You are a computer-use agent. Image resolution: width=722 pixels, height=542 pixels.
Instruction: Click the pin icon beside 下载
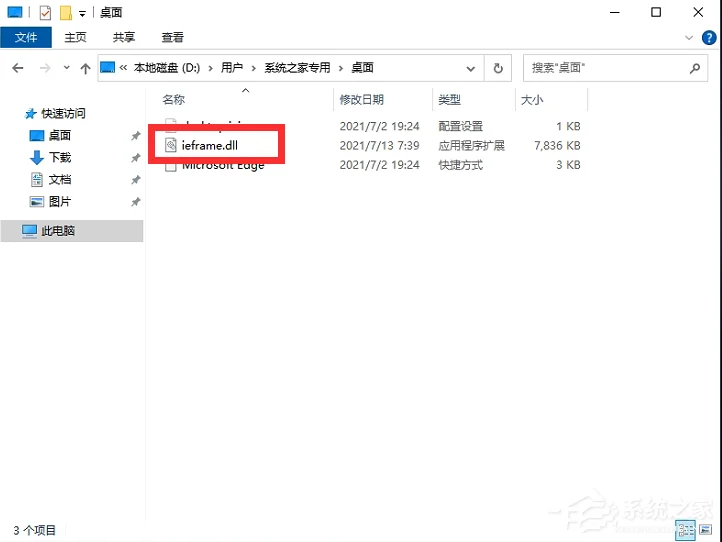135,158
